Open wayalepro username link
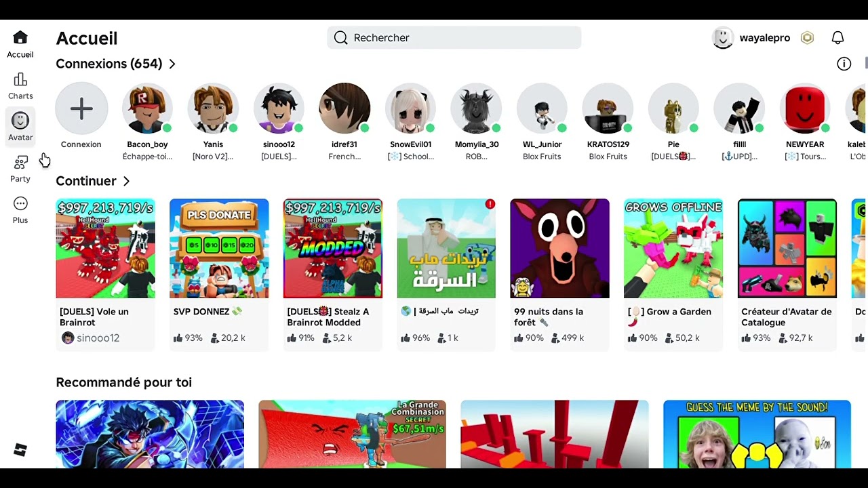 764,38
